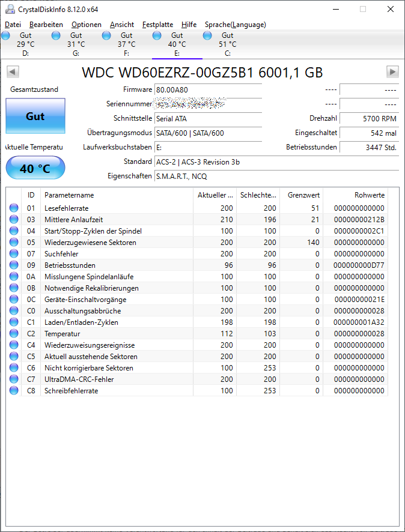Image resolution: width=405 pixels, height=532 pixels.
Task: Click the Seriennummer label
Action: click(129, 104)
